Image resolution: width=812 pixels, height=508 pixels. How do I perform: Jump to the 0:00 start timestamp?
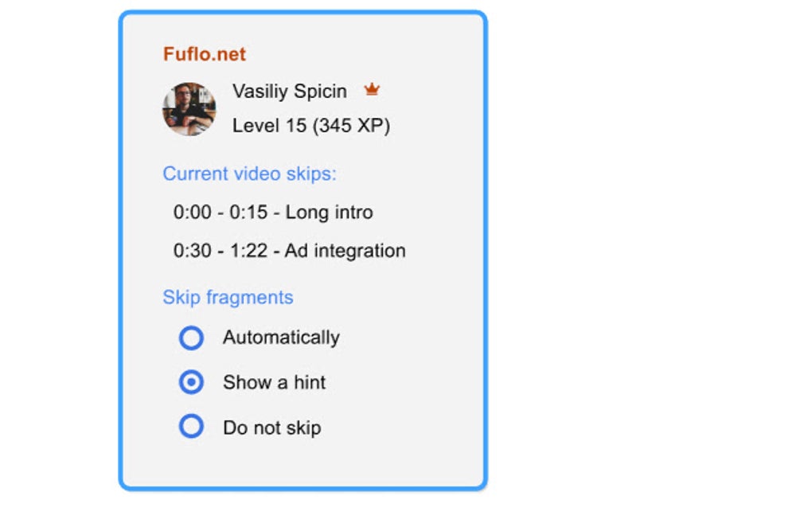[191, 213]
